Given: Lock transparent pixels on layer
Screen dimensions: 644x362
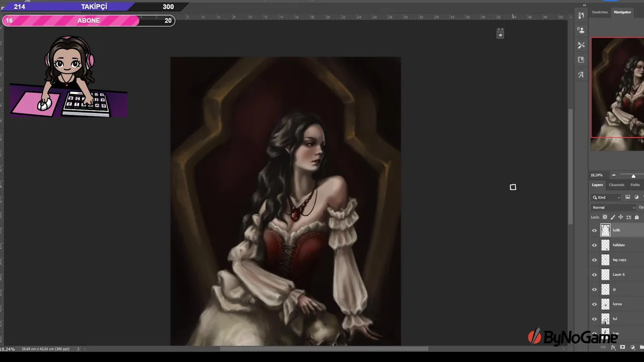Looking at the screenshot, I should (605, 217).
